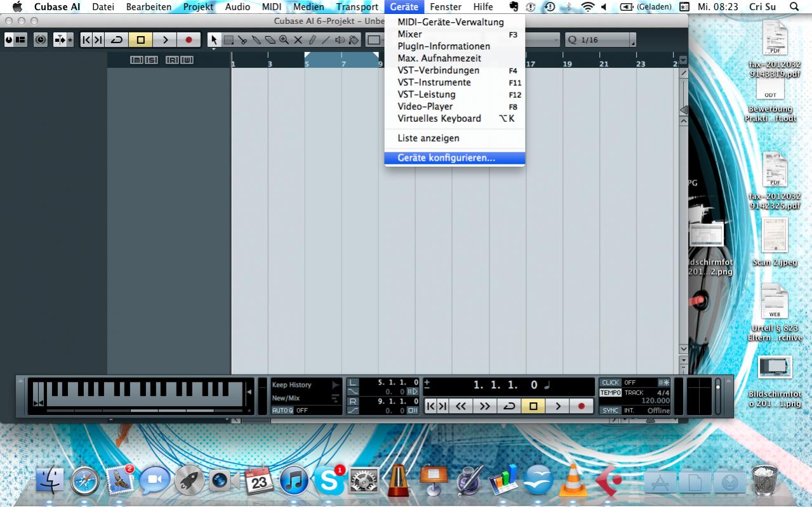The height and width of the screenshot is (507, 812).
Task: Open VST-Verbindungen menu entry
Action: 455,70
